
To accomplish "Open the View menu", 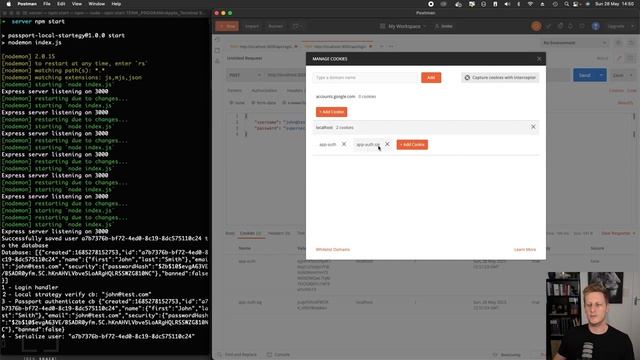I will coord(77,4).
